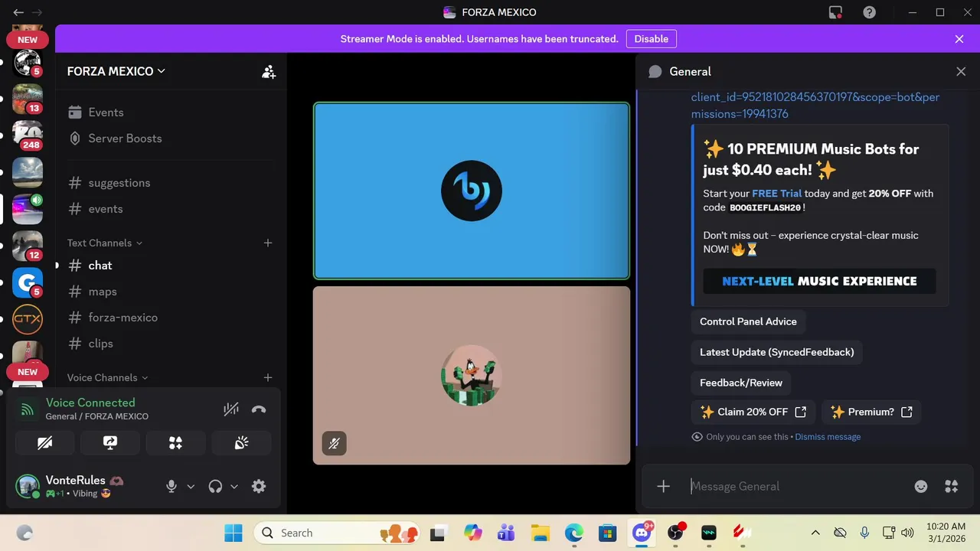Click the Invite People icon beside FORZA MEXICO
The image size is (980, 551).
[269, 71]
